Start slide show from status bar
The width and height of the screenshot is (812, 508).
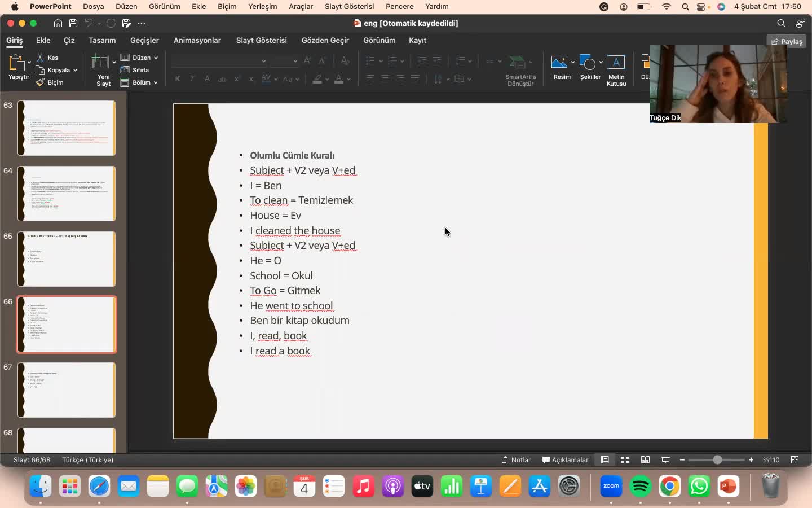pyautogui.click(x=665, y=460)
